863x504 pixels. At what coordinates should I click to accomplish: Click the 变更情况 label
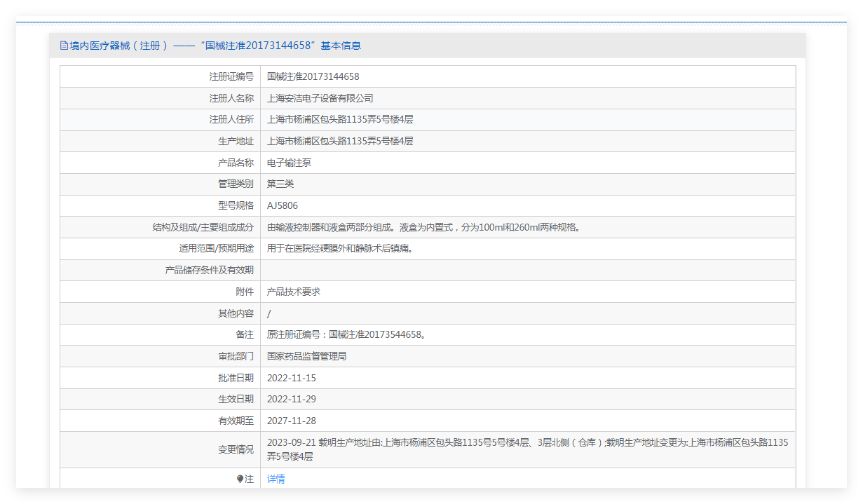236,449
